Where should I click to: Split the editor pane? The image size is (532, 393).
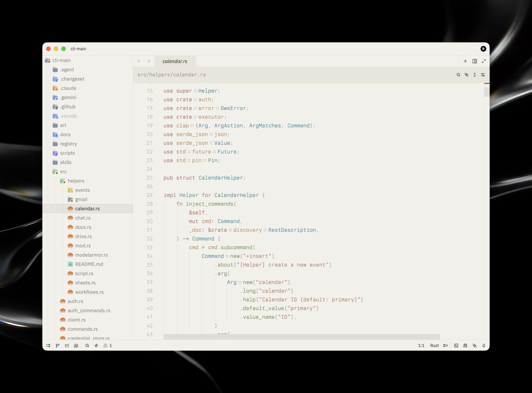[474, 61]
